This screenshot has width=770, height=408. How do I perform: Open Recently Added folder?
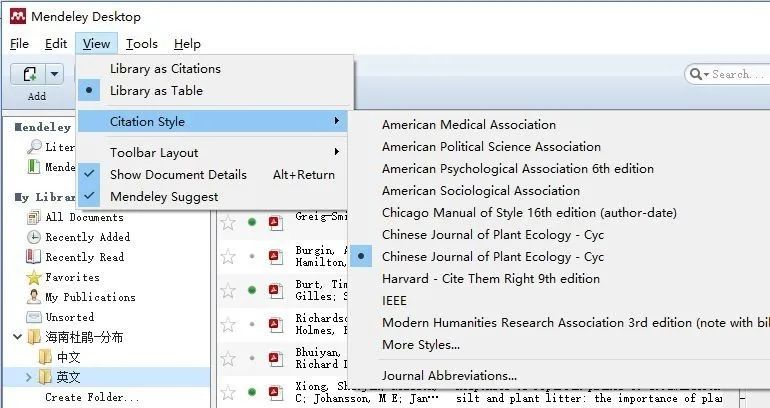click(79, 237)
